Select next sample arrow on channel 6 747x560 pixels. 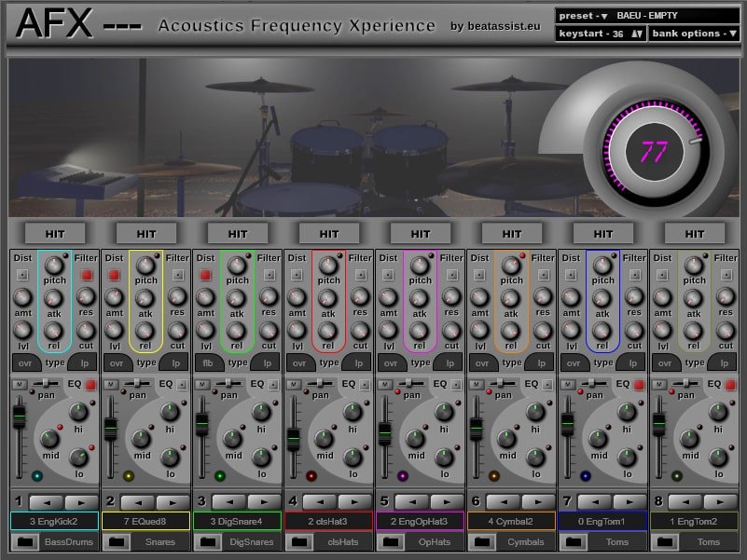(x=538, y=502)
